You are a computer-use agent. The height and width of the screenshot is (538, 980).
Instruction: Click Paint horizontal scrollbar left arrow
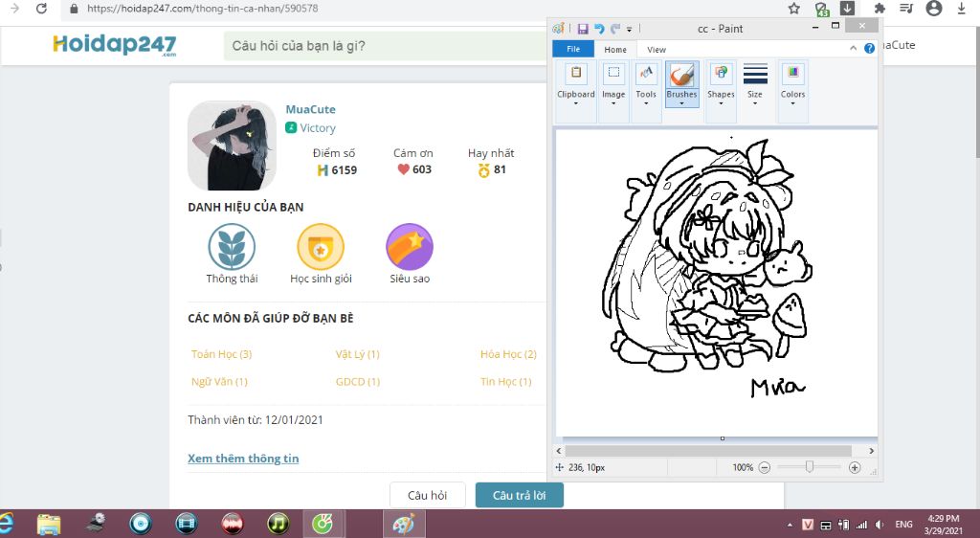(559, 451)
